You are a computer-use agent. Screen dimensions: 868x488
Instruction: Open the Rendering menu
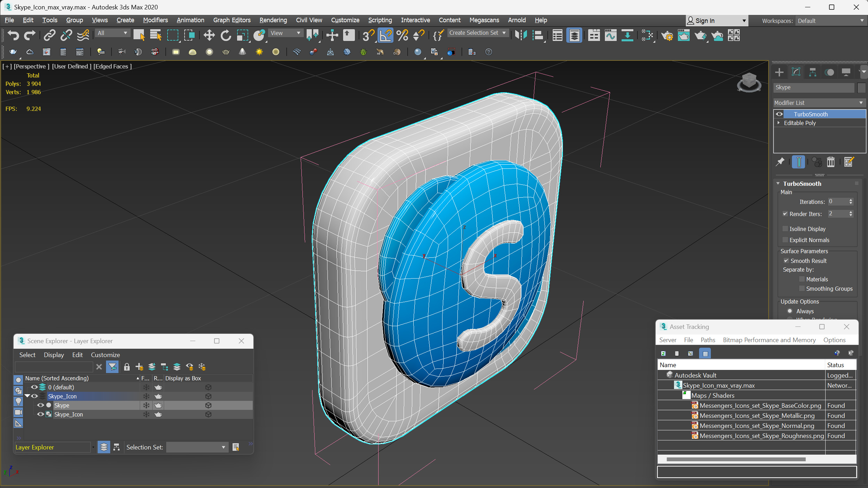(x=273, y=20)
